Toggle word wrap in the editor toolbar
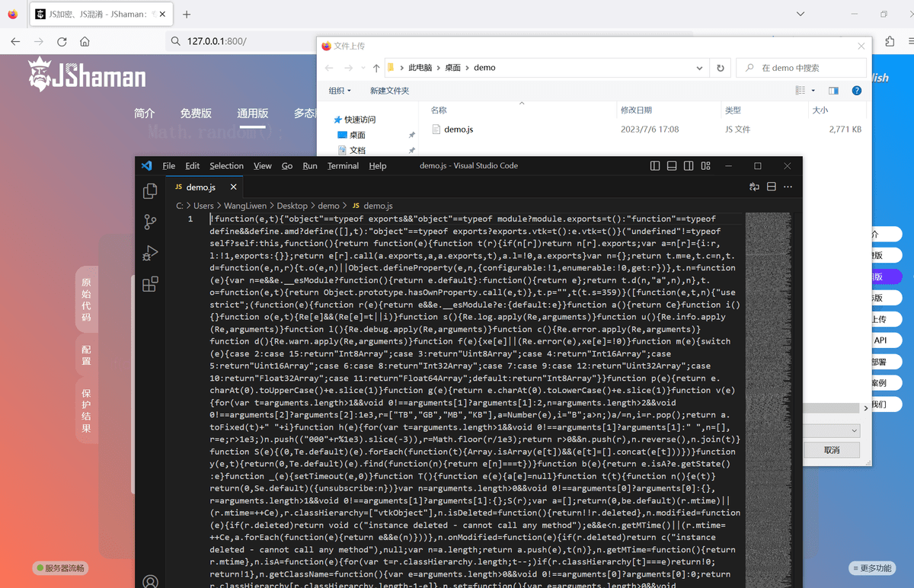 tap(753, 186)
